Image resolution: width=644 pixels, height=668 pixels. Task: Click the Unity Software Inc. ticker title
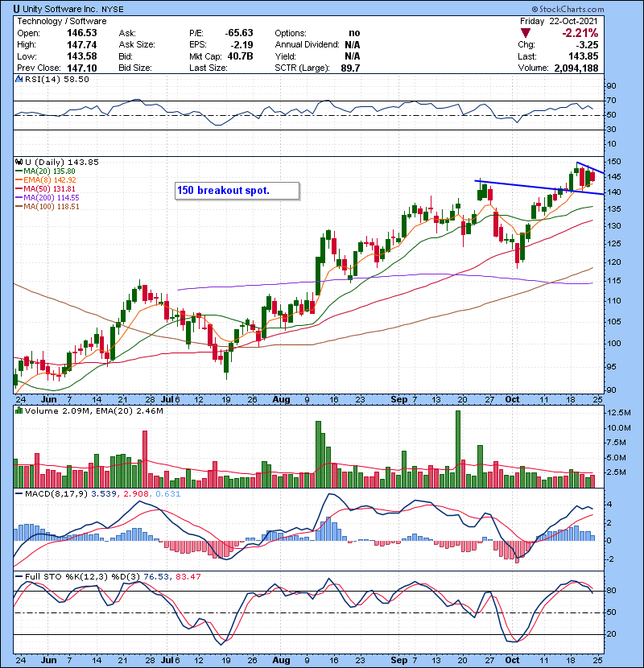(68, 9)
